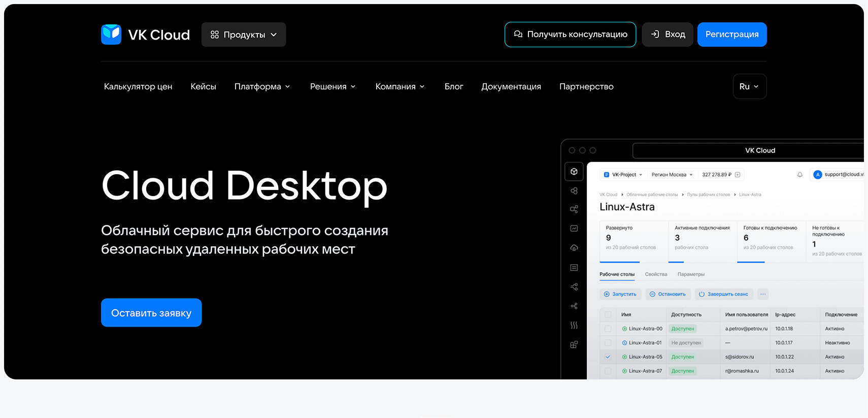This screenshot has height=418, width=868.
Task: Check the Linux-Astra-07 row checkbox
Action: click(608, 371)
